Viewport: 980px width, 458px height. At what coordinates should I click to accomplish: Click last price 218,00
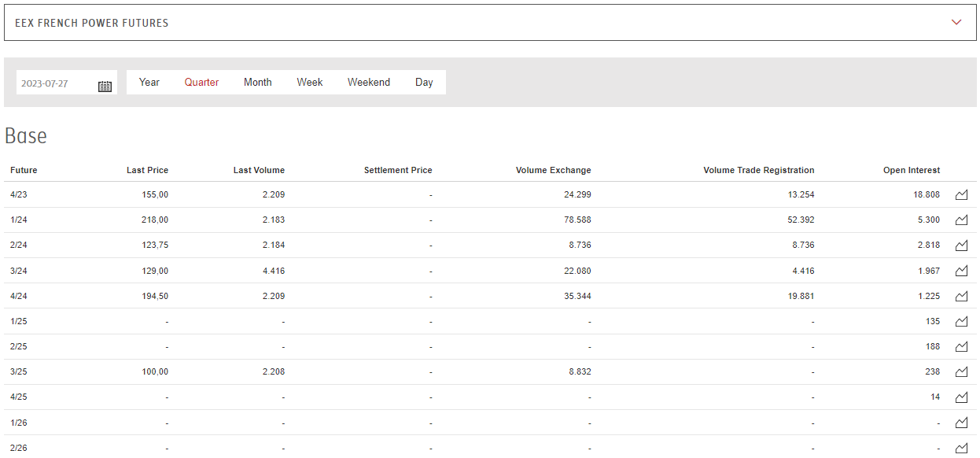coord(155,220)
